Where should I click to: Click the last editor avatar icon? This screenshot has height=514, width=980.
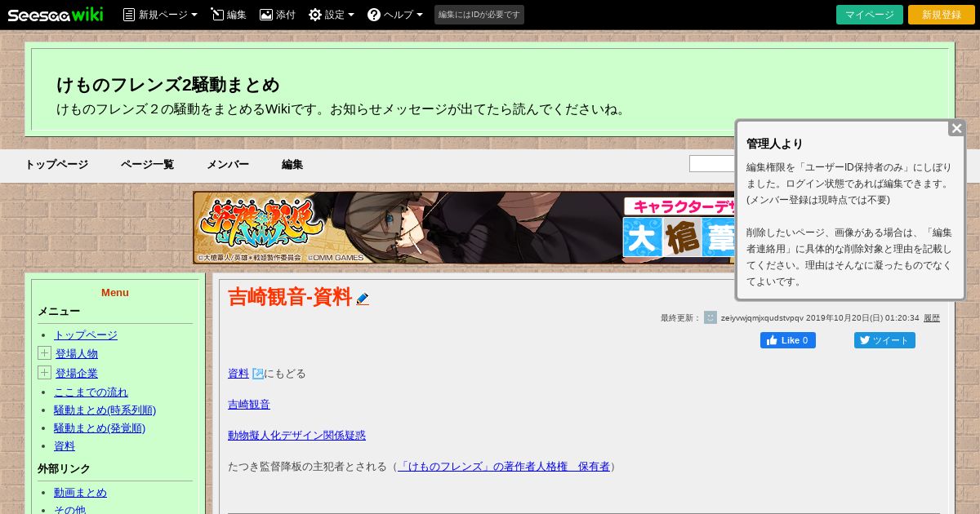click(x=710, y=317)
